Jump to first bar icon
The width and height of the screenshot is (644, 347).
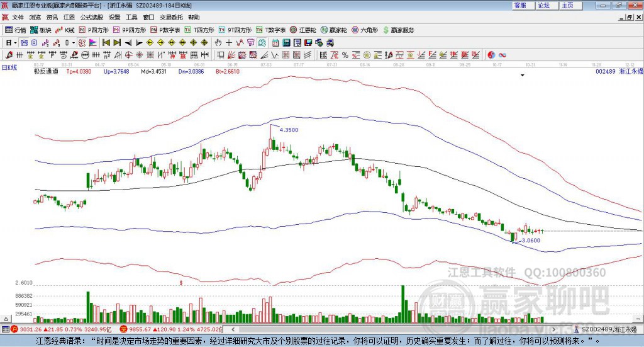(x=106, y=43)
